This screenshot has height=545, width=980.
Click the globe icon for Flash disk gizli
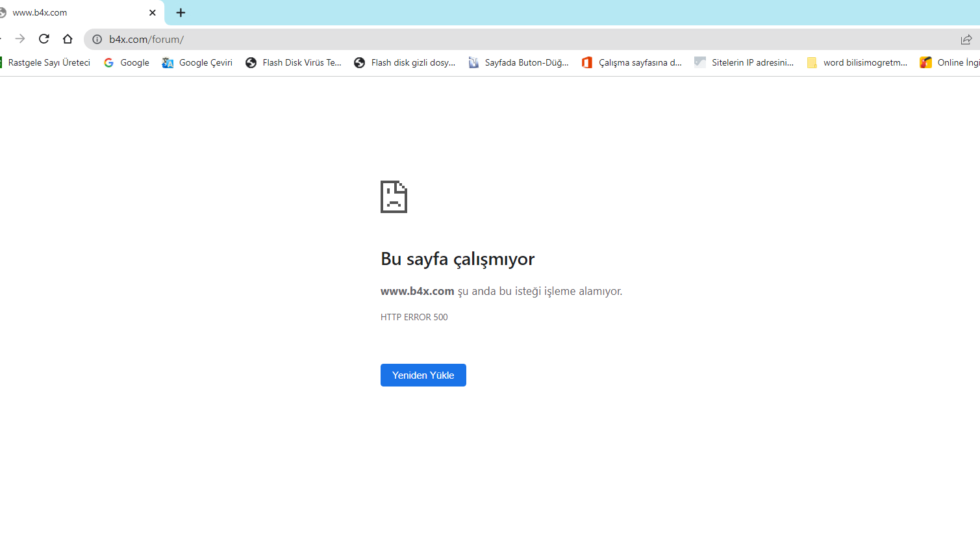click(359, 62)
